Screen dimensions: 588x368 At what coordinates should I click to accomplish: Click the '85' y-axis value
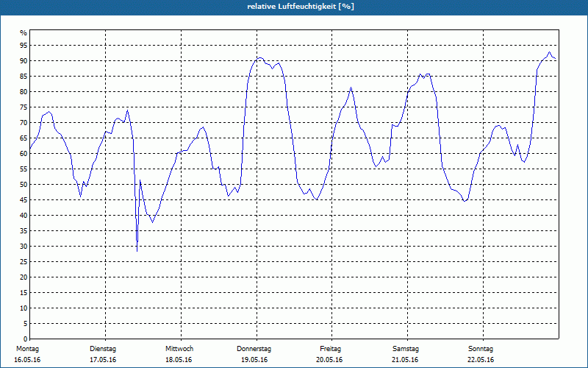[x=24, y=77]
